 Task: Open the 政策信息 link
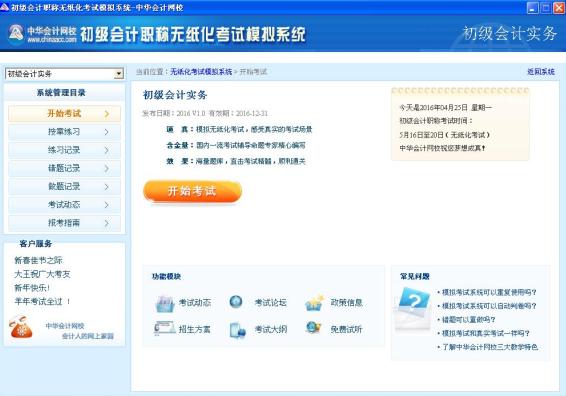tap(347, 303)
